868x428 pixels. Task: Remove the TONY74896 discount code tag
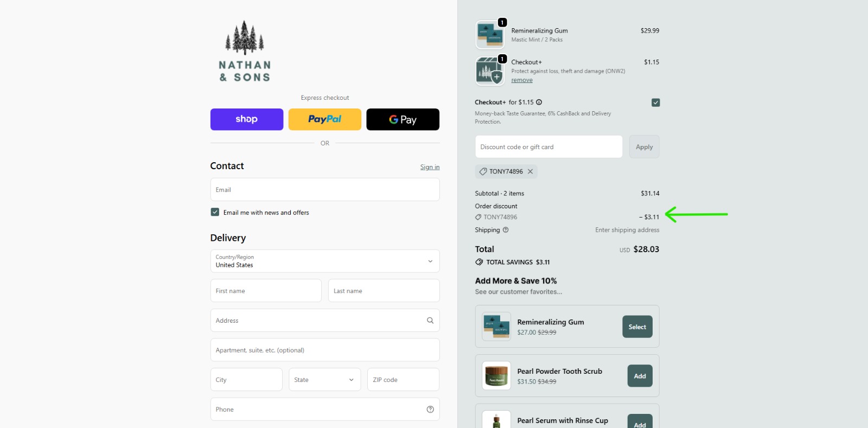[531, 171]
